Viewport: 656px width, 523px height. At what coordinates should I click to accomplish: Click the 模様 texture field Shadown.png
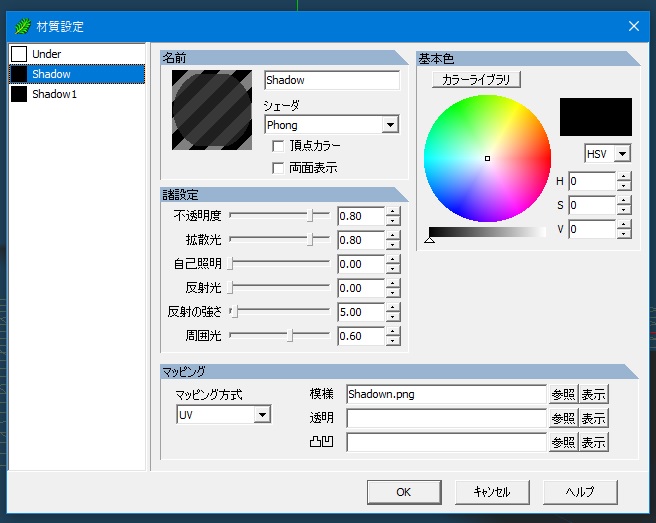point(446,394)
